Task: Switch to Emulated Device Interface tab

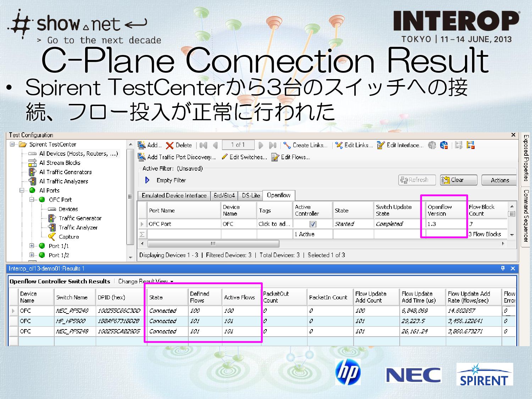Action: [174, 195]
